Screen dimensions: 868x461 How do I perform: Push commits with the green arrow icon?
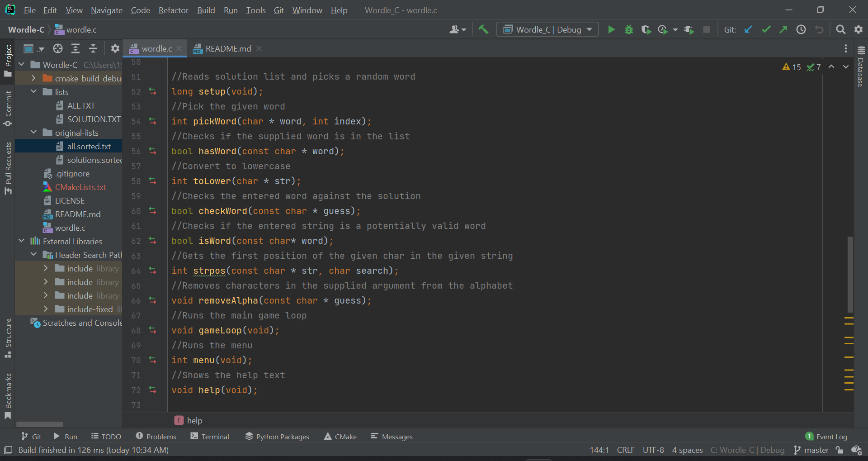click(783, 29)
